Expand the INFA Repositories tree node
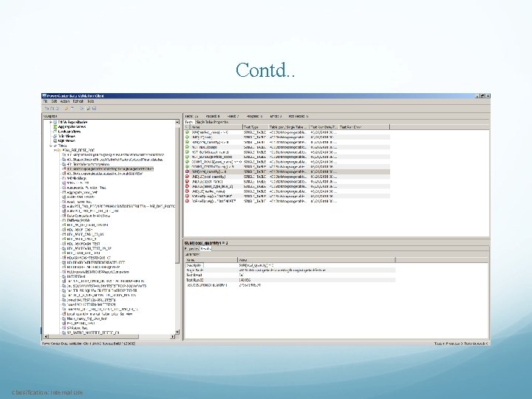This screenshot has height=399, width=532. tap(50, 122)
